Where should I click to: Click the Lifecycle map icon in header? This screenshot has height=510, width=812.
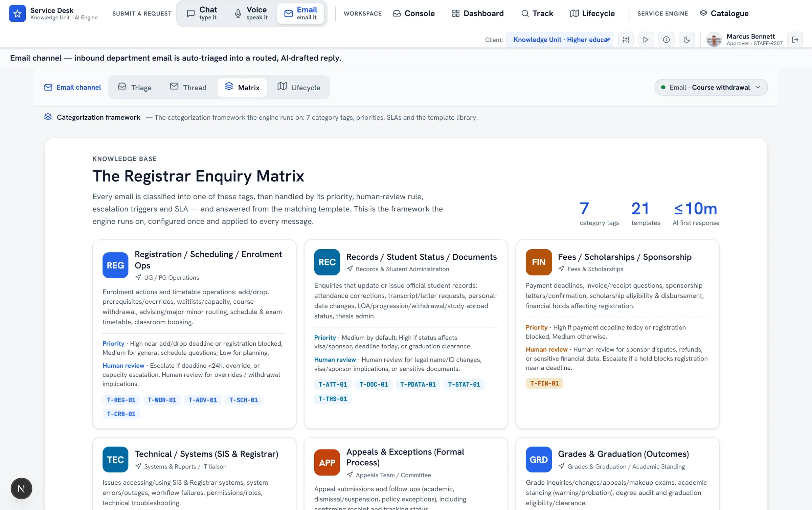coord(574,14)
